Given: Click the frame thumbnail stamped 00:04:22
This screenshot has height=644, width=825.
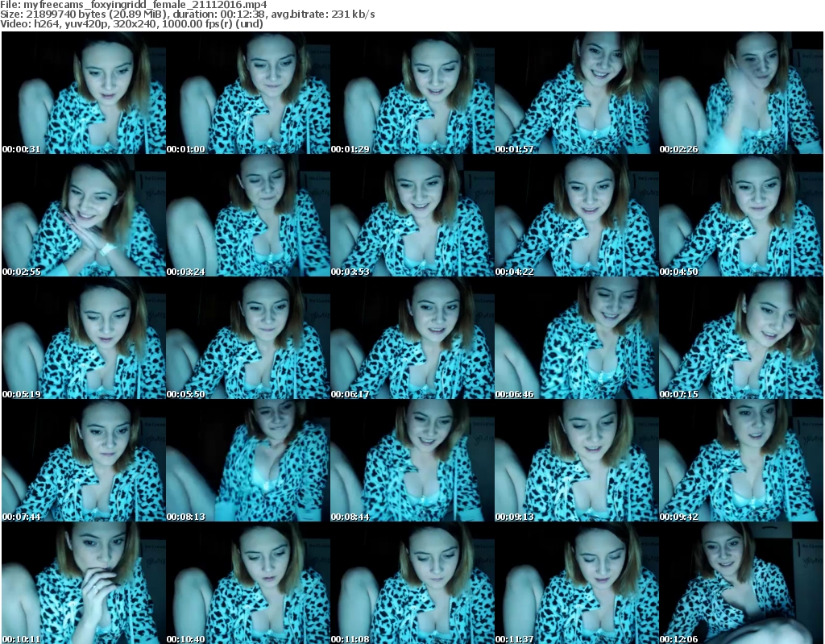Looking at the screenshot, I should tap(576, 215).
